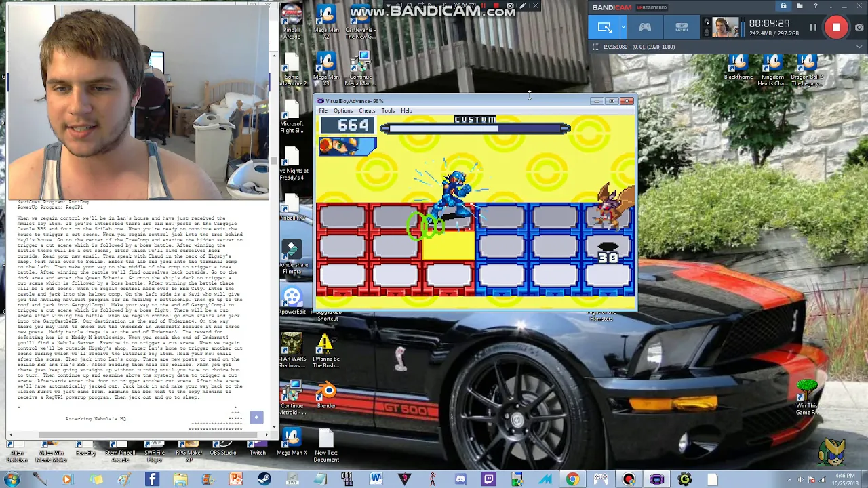Open the I Wanna Be The Boshy shortcut
Viewport: 868px width, 488px height.
[x=325, y=351]
